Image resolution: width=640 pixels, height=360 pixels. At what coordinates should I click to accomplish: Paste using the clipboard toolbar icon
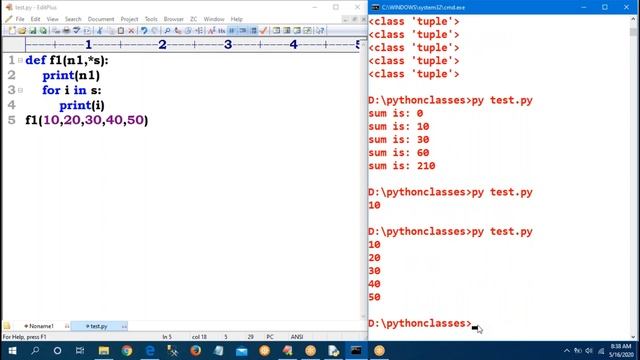[121, 31]
